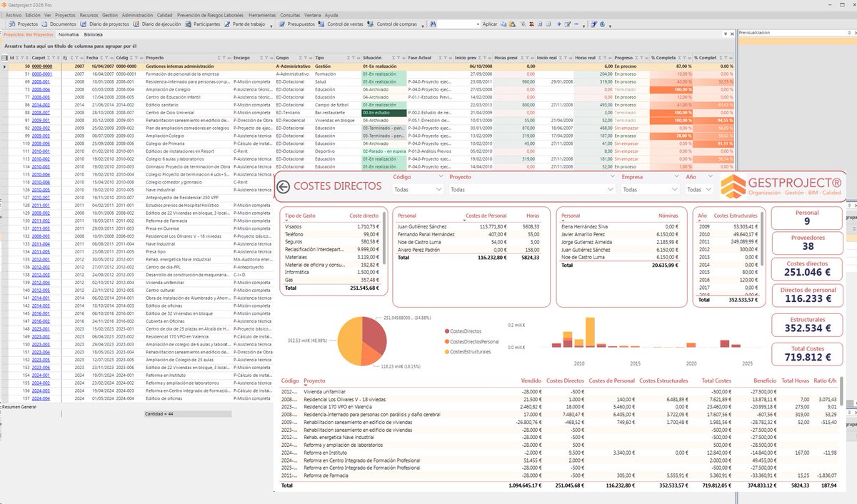The height and width of the screenshot is (504, 857).
Task: Open Diario de proyectos
Action: point(104,24)
